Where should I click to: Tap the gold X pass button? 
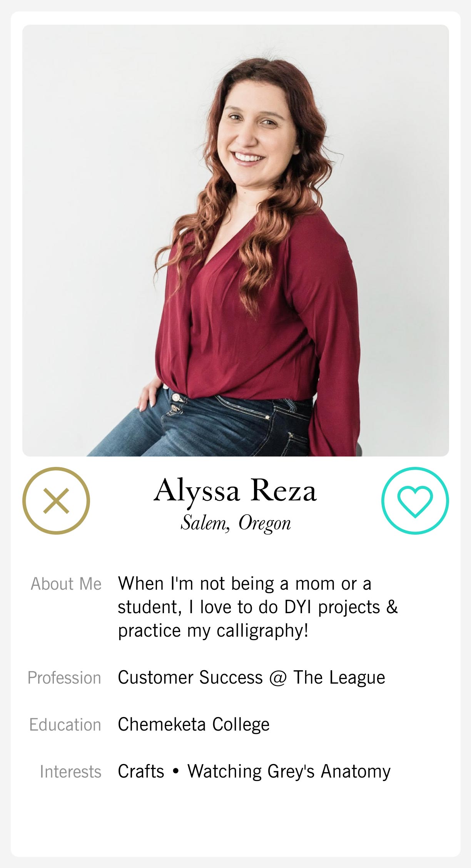coord(56,500)
